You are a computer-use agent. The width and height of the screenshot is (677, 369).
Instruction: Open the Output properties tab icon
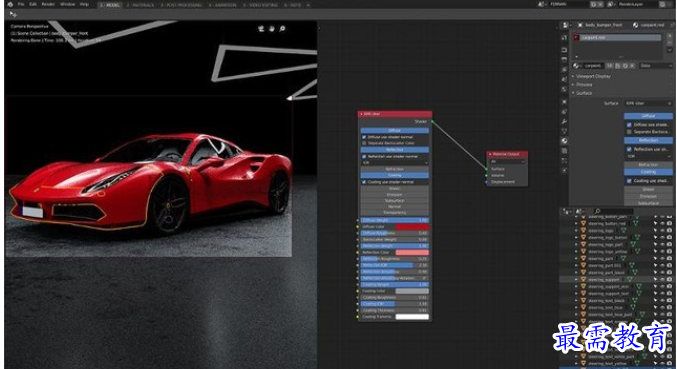pyautogui.click(x=564, y=60)
